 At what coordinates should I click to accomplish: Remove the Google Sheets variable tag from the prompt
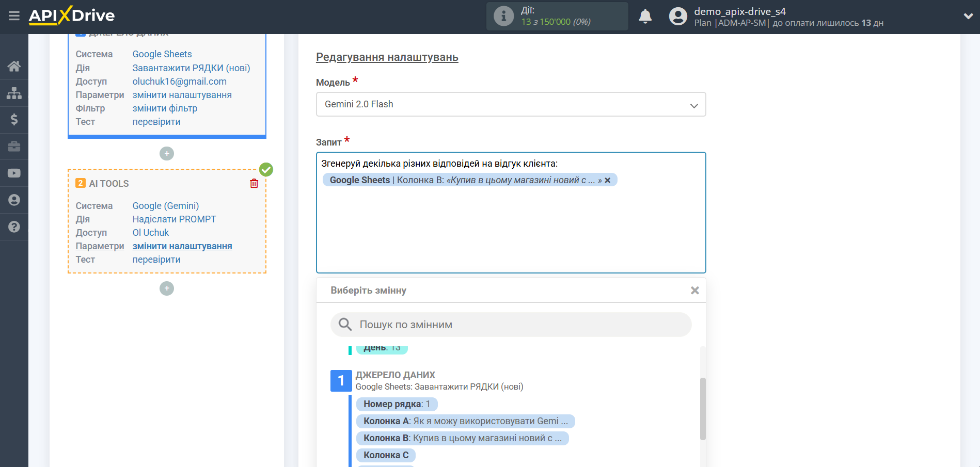pyautogui.click(x=608, y=180)
